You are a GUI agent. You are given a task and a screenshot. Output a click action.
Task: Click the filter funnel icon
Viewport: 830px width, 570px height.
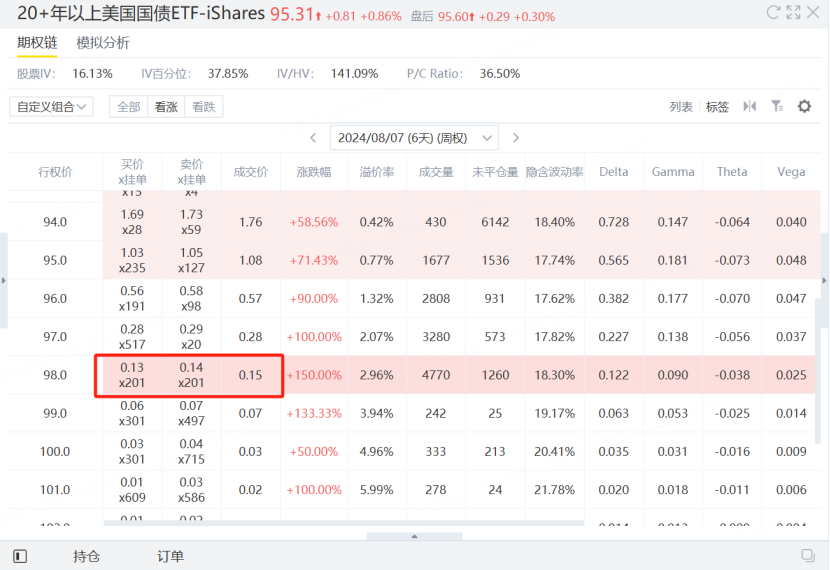point(777,106)
